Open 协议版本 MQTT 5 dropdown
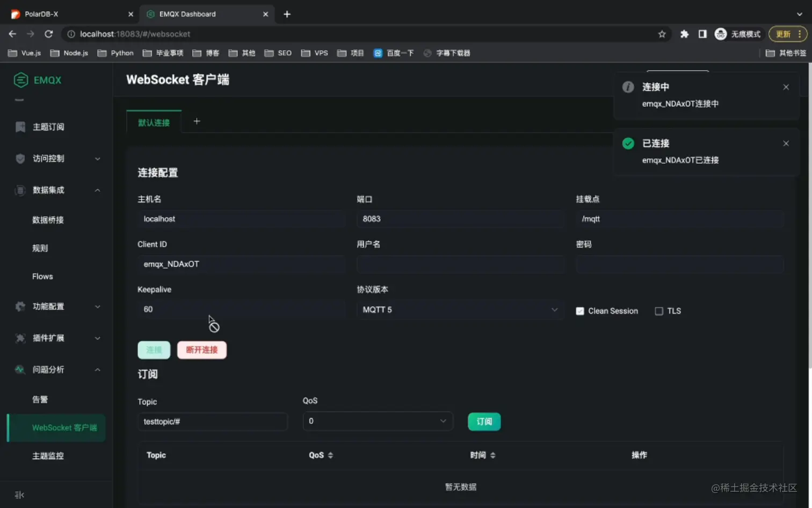Image resolution: width=812 pixels, height=508 pixels. (x=460, y=310)
